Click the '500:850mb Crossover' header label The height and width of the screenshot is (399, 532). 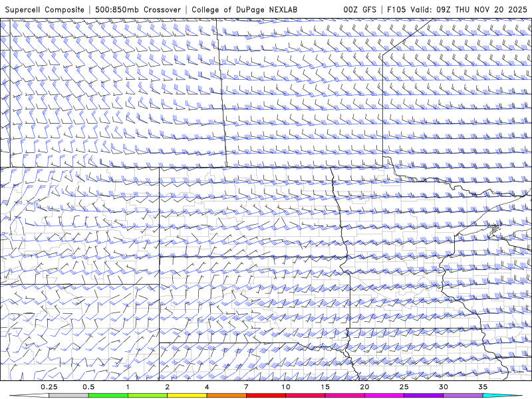(138, 9)
